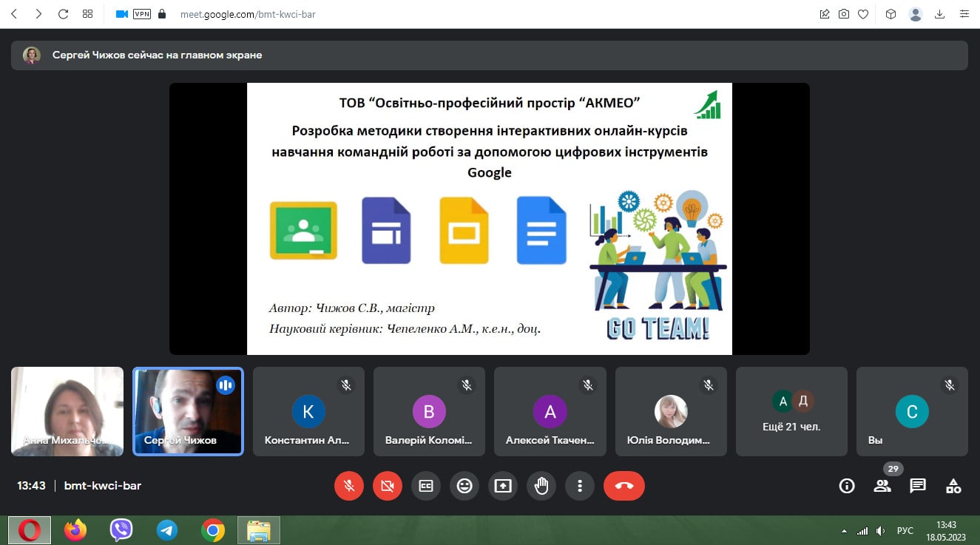The height and width of the screenshot is (545, 980).
Task: Open the volume control in tray
Action: tap(880, 531)
